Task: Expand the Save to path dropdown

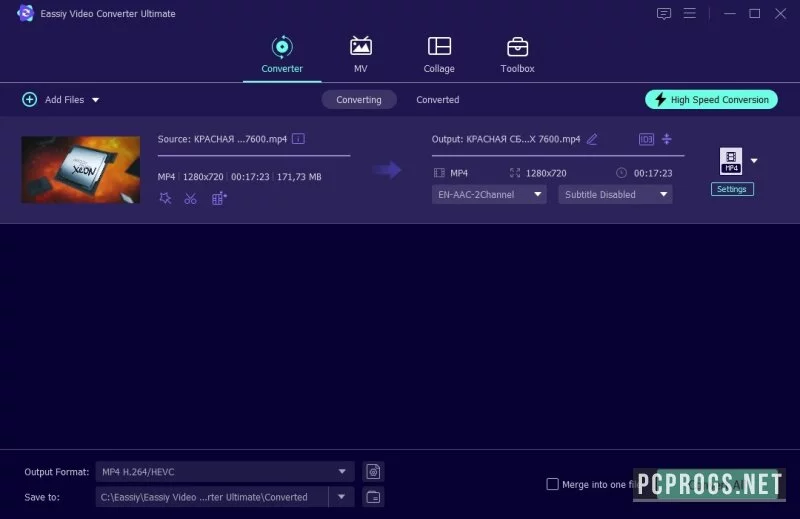Action: click(x=341, y=497)
